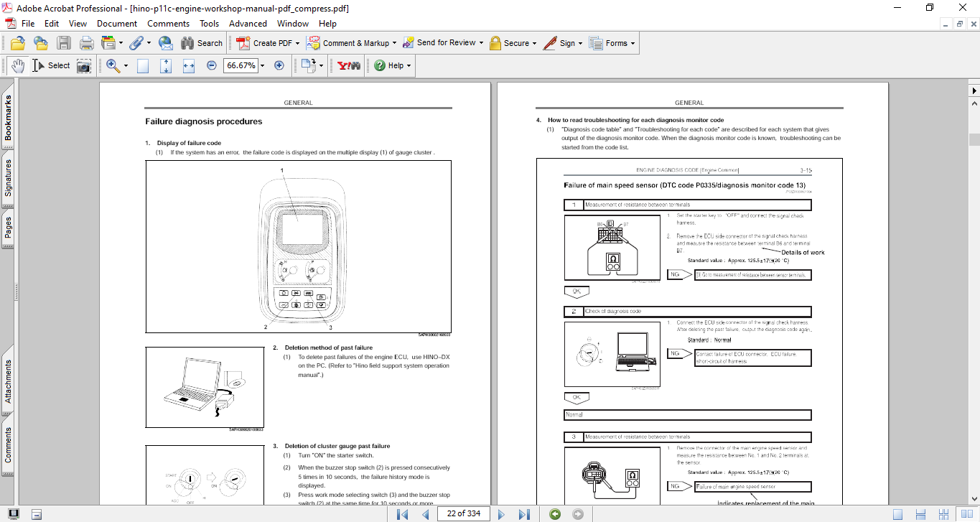Expand the zoom percentage dropdown

point(262,65)
